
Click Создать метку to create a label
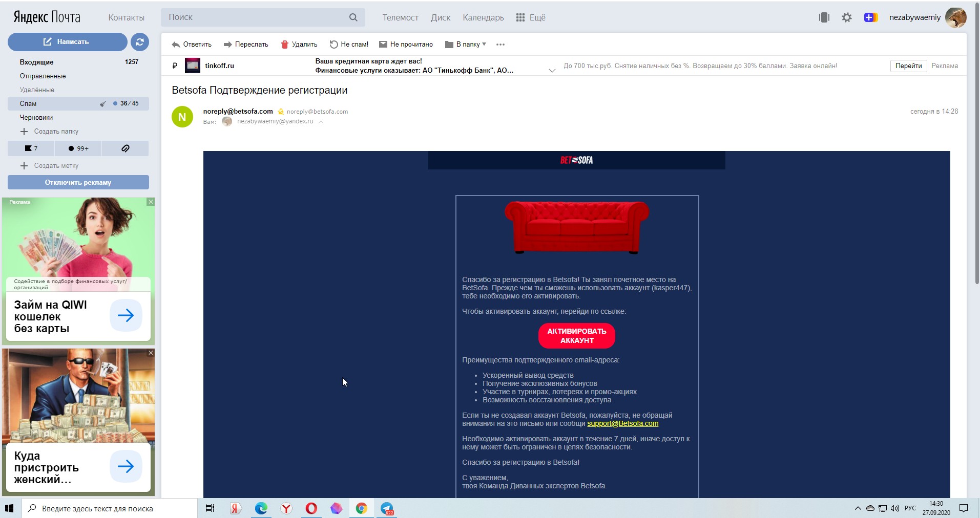click(49, 166)
